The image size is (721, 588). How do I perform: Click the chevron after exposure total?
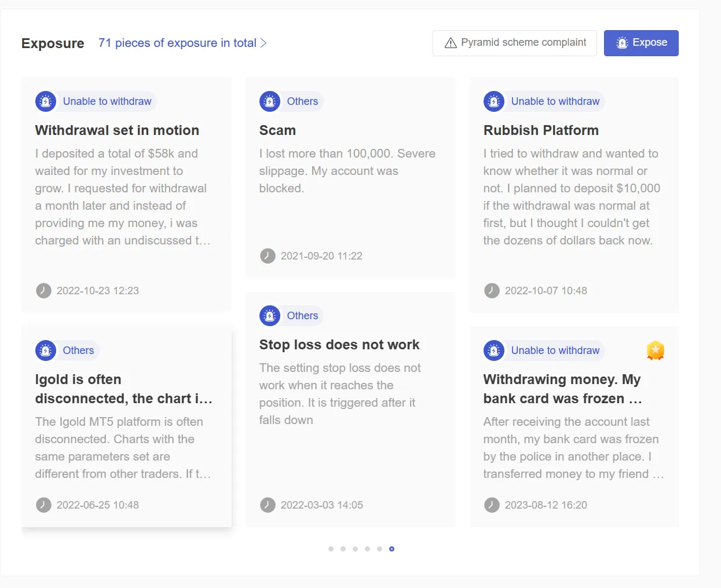263,43
